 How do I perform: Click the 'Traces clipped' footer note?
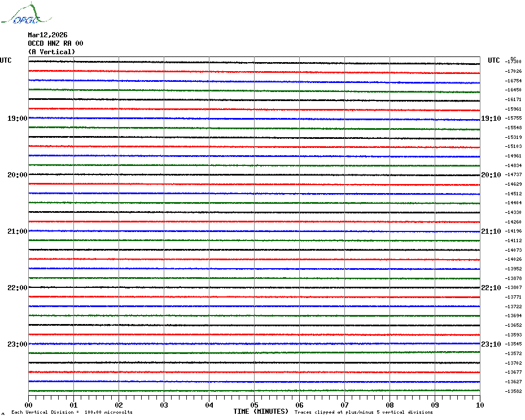(x=364, y=413)
